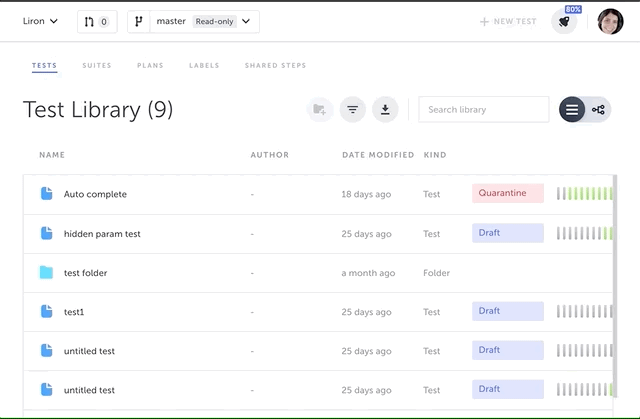Sort by the Author column header
Viewport: 640px width, 419px height.
270,155
